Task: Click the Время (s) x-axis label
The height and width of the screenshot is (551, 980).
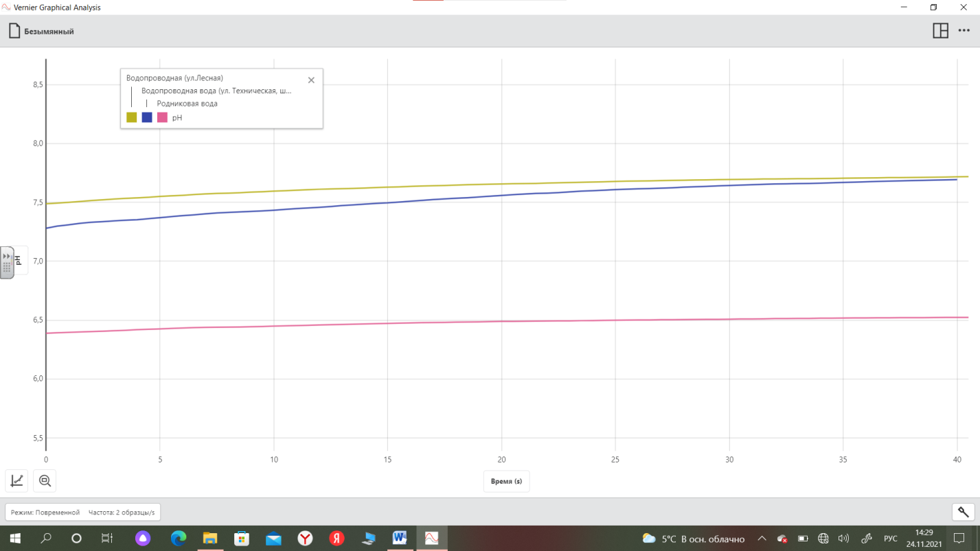Action: tap(506, 481)
